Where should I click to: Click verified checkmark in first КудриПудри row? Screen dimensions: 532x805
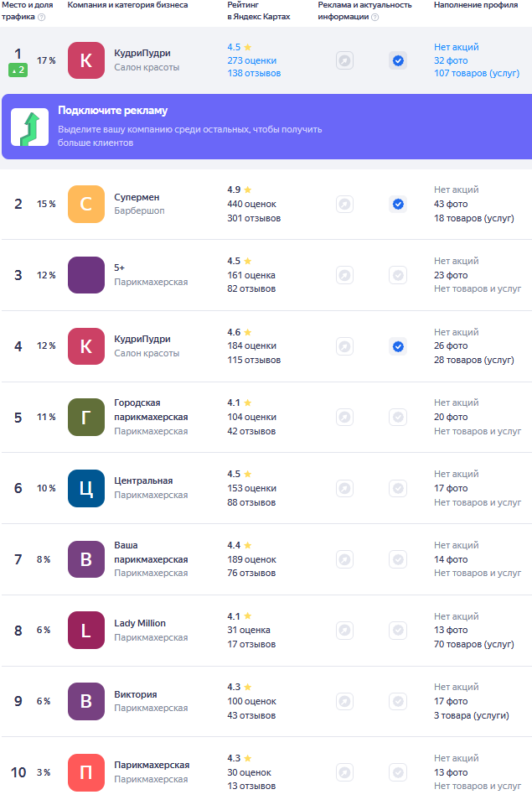pos(398,60)
